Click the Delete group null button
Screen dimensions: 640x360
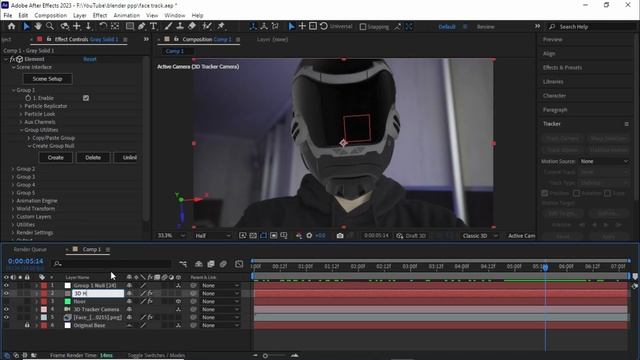[93, 158]
